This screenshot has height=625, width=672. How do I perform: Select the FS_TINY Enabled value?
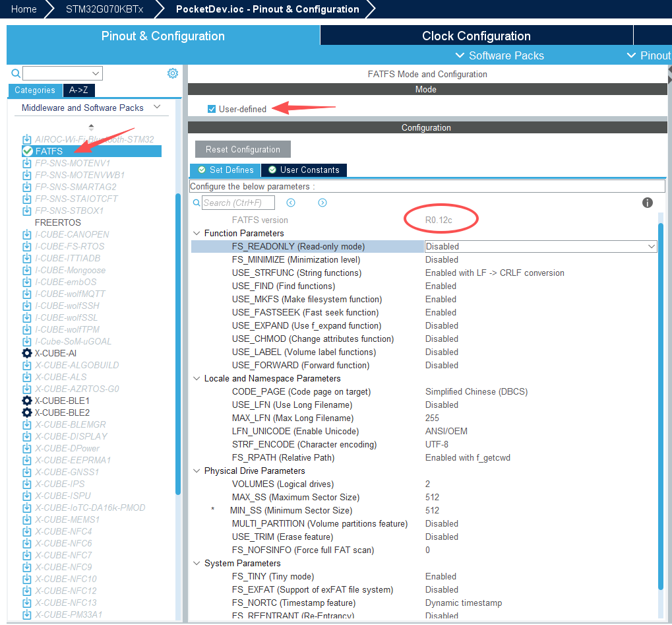coord(441,577)
